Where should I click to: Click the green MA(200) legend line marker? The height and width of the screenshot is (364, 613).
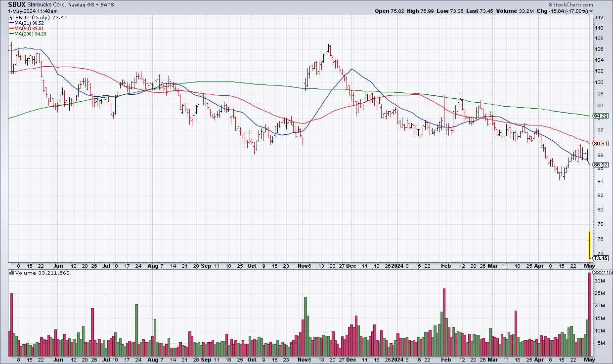tap(11, 34)
